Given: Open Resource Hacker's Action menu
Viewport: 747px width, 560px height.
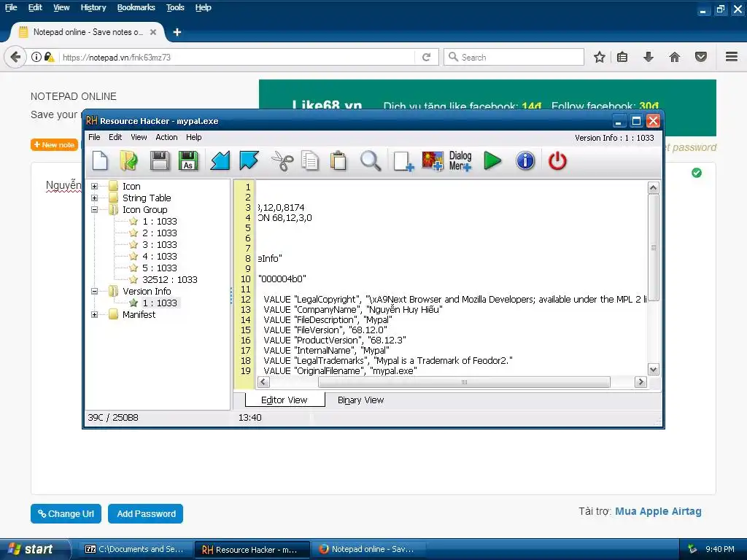Looking at the screenshot, I should point(166,137).
